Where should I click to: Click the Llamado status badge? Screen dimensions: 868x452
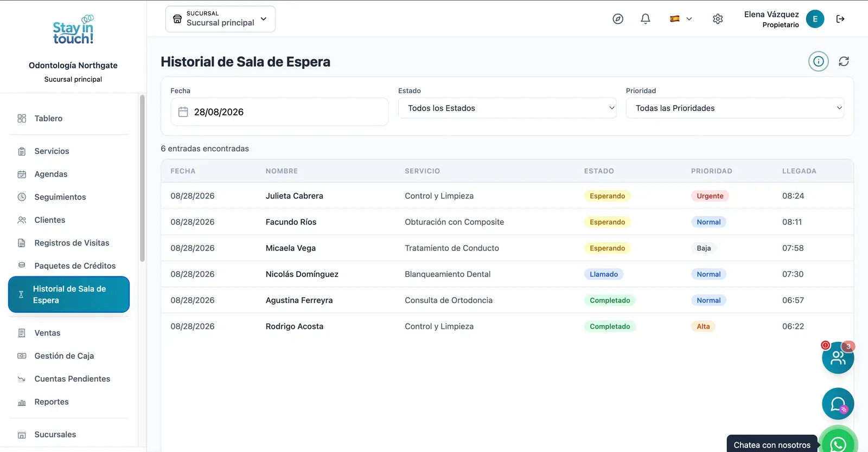(x=604, y=274)
